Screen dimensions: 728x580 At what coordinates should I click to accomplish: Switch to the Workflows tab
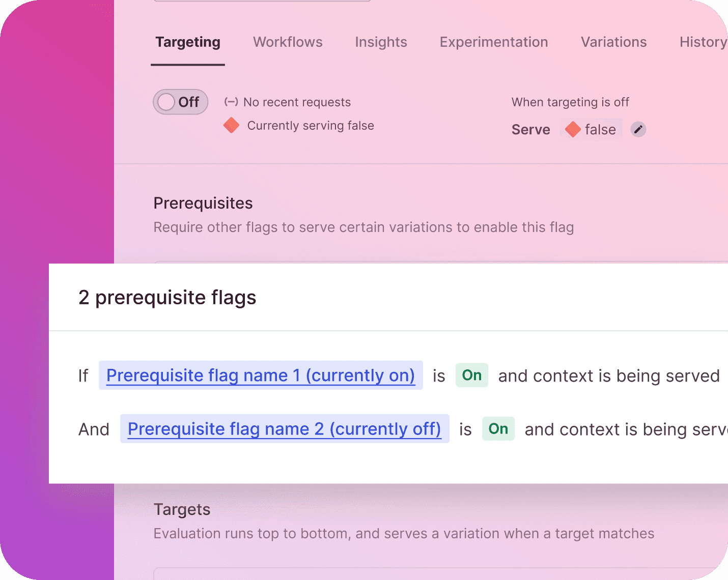288,42
